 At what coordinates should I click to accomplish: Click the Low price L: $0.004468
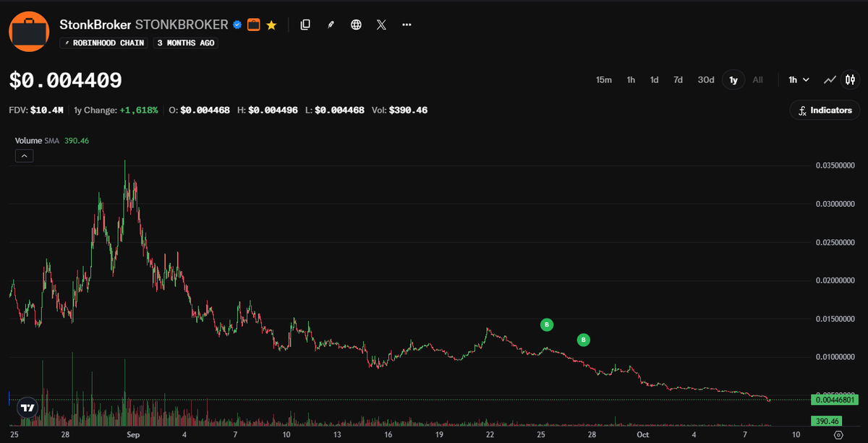tap(335, 111)
